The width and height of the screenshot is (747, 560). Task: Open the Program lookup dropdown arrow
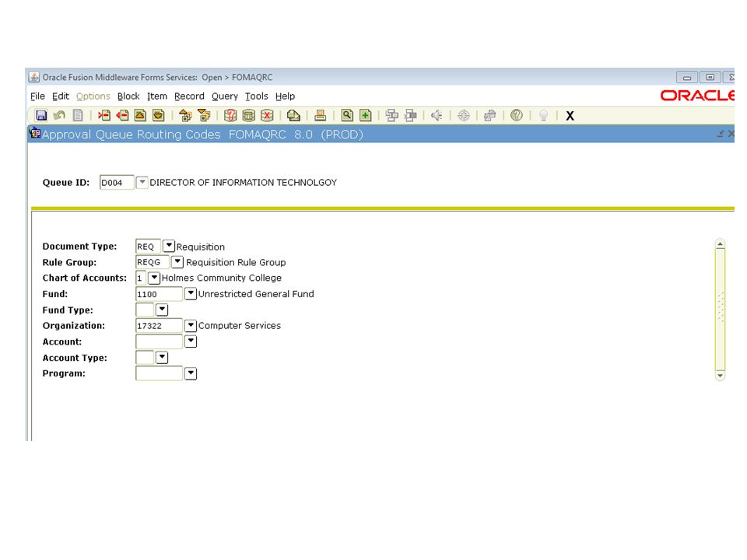(191, 373)
